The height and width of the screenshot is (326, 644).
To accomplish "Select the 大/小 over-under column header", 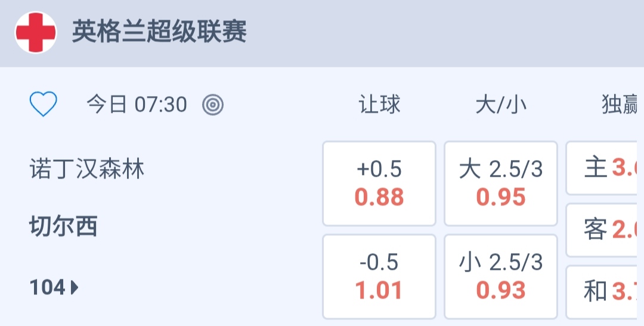I will [x=501, y=105].
